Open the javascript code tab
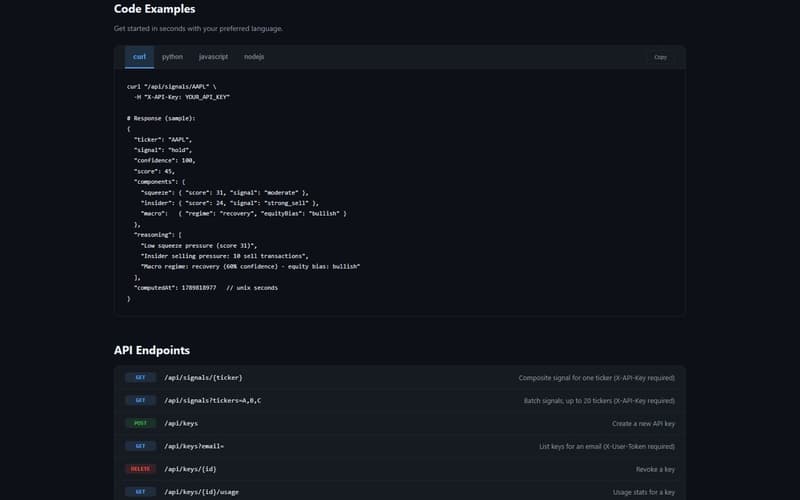This screenshot has height=500, width=800. tap(213, 57)
